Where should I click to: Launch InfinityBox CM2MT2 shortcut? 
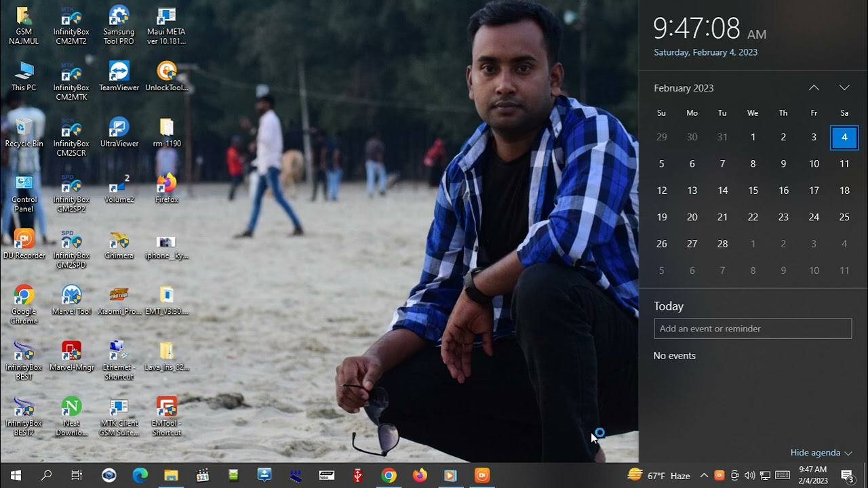pos(71,26)
